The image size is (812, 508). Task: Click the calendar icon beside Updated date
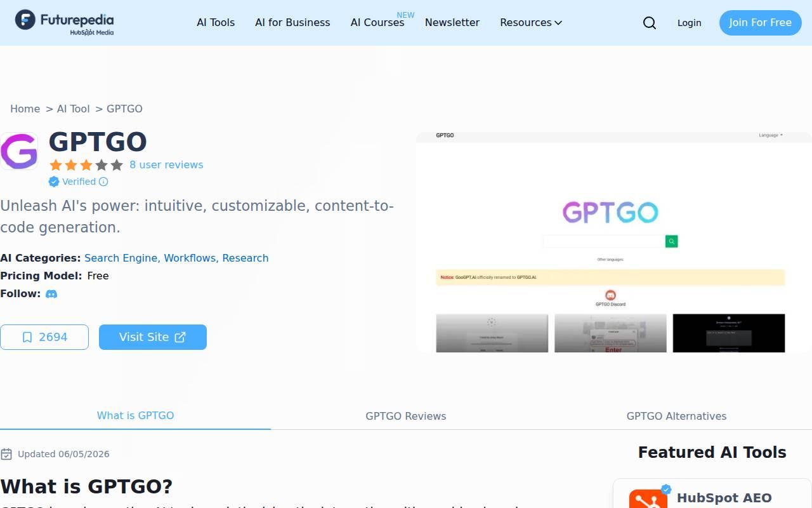[x=6, y=454]
